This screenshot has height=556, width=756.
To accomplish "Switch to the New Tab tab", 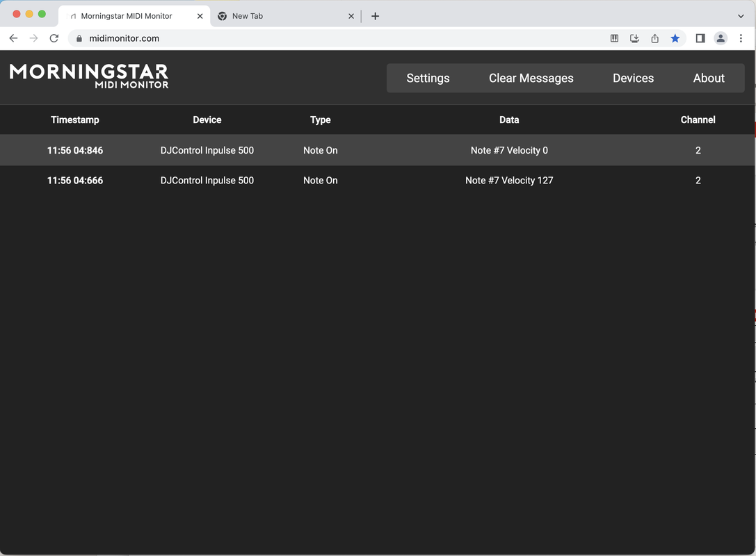I will [x=285, y=16].
